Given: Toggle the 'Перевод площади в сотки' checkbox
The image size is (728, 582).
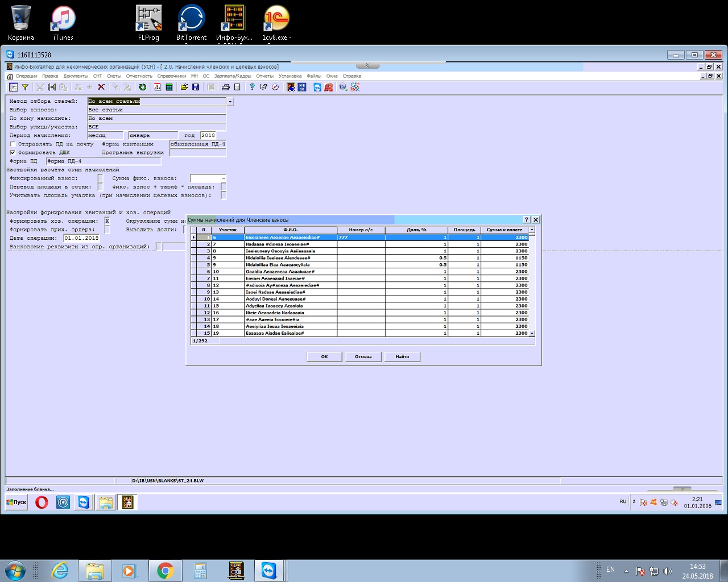Looking at the screenshot, I should [100, 186].
